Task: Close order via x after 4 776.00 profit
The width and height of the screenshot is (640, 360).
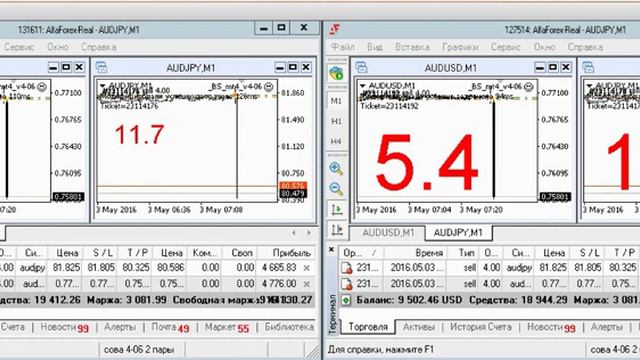Action: (x=307, y=284)
